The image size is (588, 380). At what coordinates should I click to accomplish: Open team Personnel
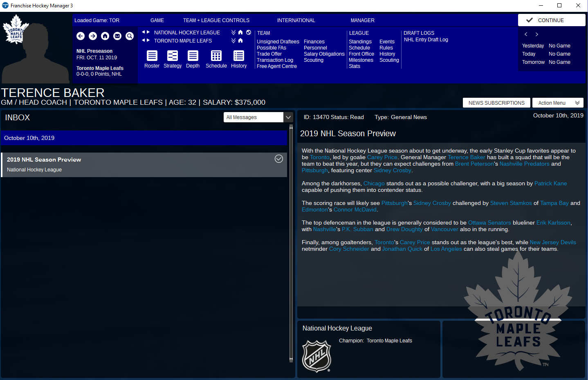[x=315, y=48]
